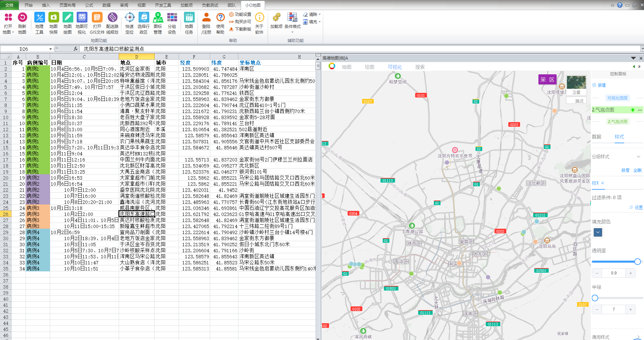Switch to the 样式 style tab

pyautogui.click(x=619, y=137)
